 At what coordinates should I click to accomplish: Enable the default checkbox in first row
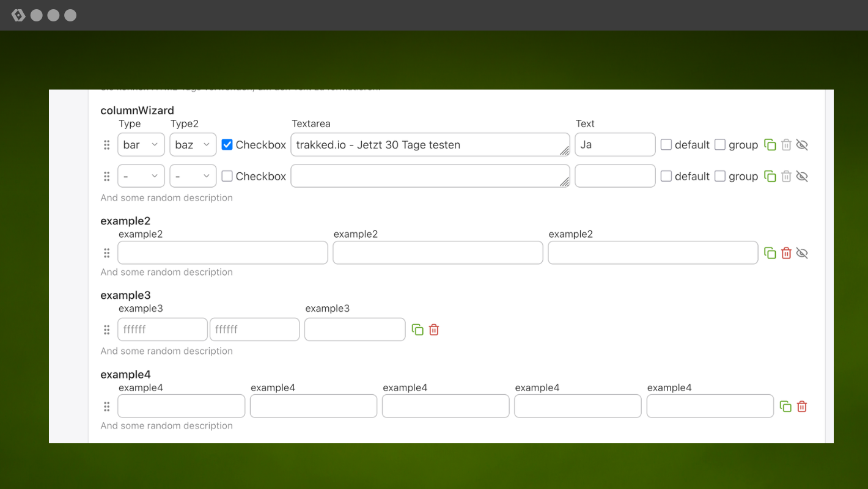tap(666, 145)
